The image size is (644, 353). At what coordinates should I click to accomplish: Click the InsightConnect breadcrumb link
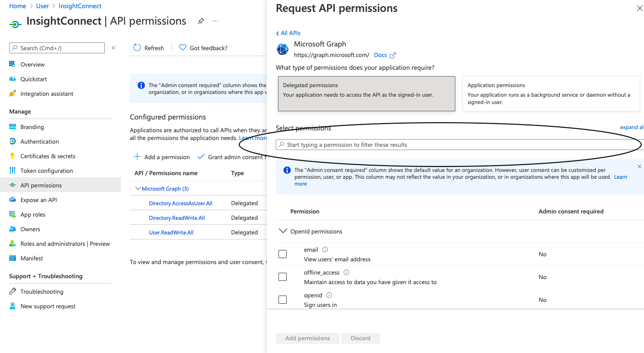click(80, 6)
